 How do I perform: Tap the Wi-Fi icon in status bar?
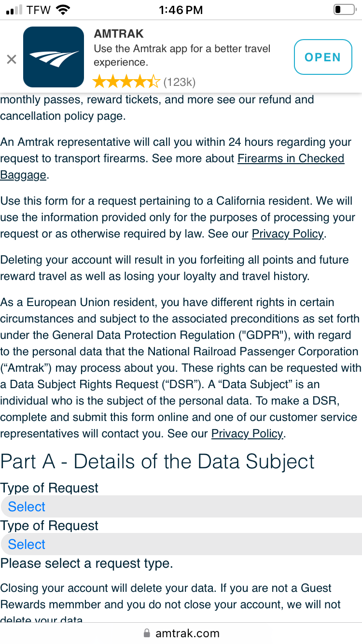coord(63,9)
